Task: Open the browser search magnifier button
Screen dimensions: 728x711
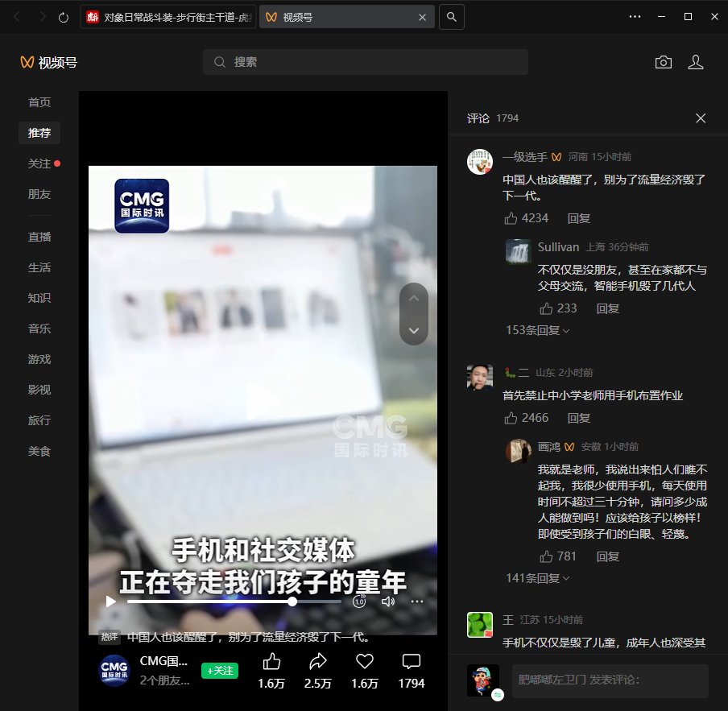Action: tap(452, 17)
